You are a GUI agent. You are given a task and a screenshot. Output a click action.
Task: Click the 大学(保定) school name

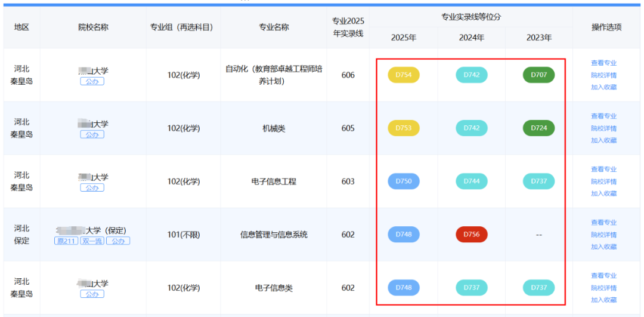pyautogui.click(x=92, y=230)
